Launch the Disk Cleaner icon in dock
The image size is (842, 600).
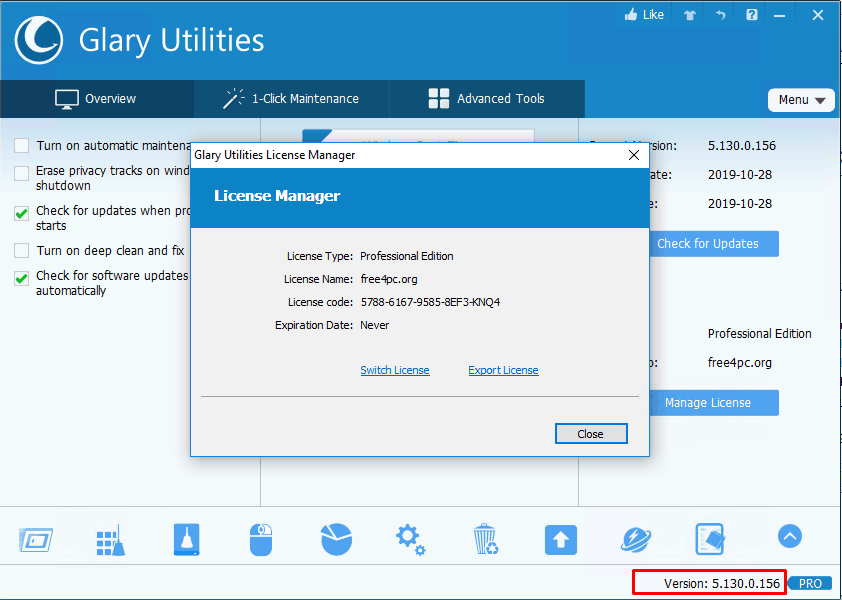[x=186, y=539]
